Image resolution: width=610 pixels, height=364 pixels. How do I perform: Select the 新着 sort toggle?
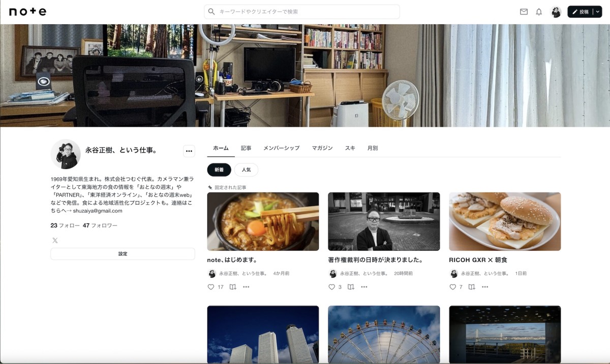tap(219, 170)
